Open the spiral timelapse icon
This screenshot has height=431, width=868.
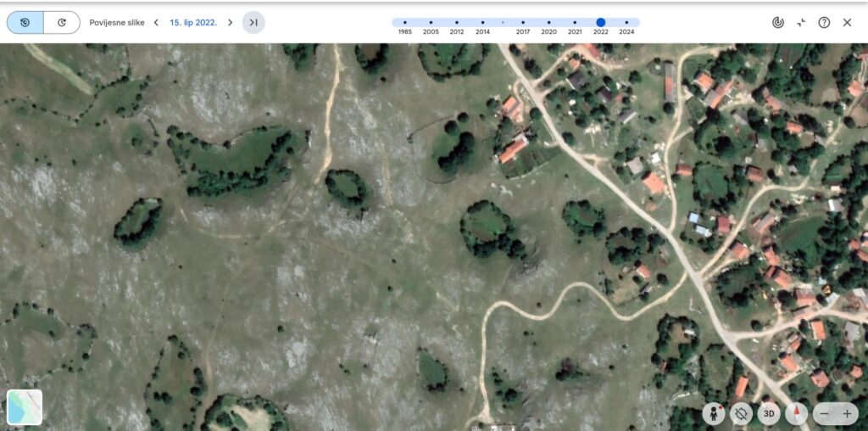click(x=778, y=23)
